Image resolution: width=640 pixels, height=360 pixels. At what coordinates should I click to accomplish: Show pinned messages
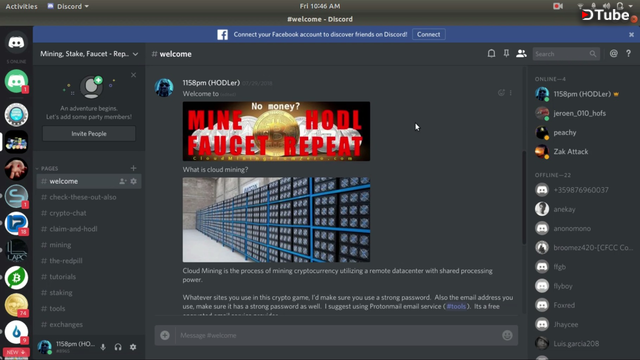pyautogui.click(x=506, y=53)
